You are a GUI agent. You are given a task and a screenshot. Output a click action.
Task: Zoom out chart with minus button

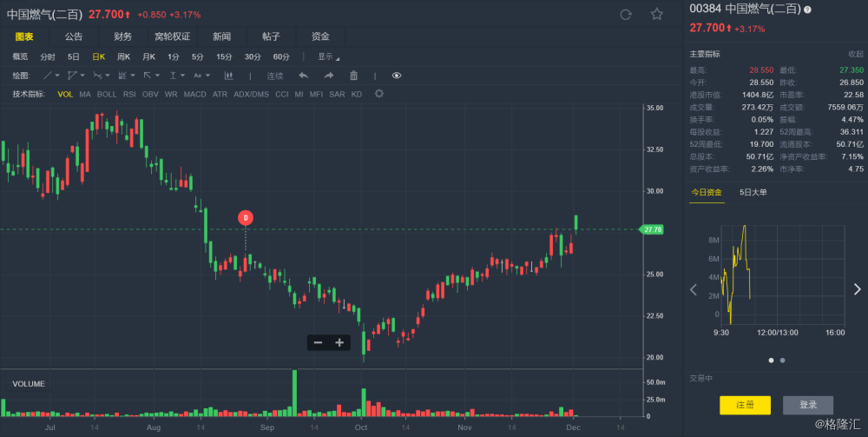pyautogui.click(x=318, y=343)
